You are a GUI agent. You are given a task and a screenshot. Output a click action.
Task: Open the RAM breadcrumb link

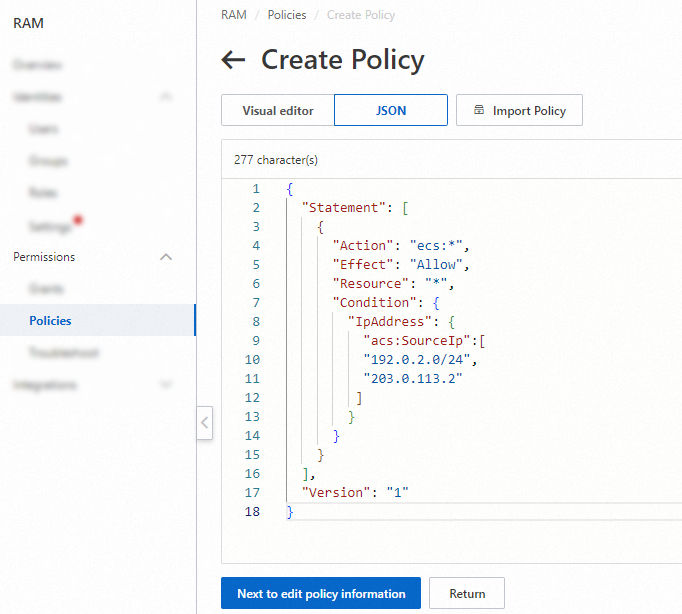tap(234, 15)
